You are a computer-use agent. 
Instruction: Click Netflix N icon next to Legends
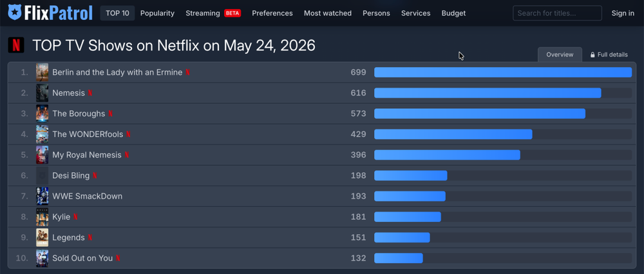click(90, 237)
